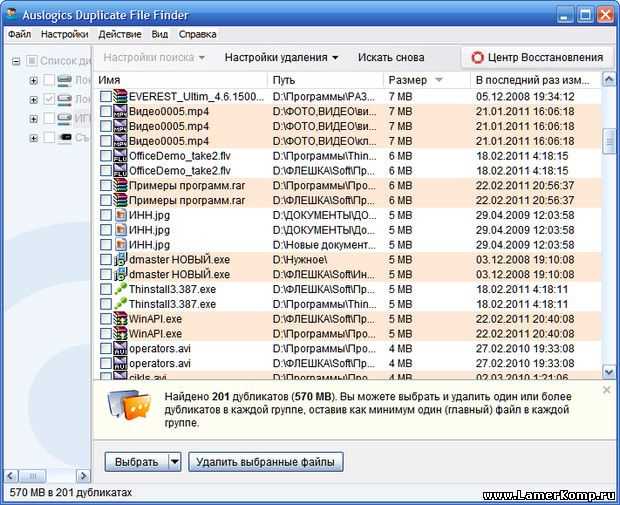Tick checkbox for dmaster НОВЫЙ.exe in D:\Нужное
Screen dimensions: 620x505
coord(106,259)
